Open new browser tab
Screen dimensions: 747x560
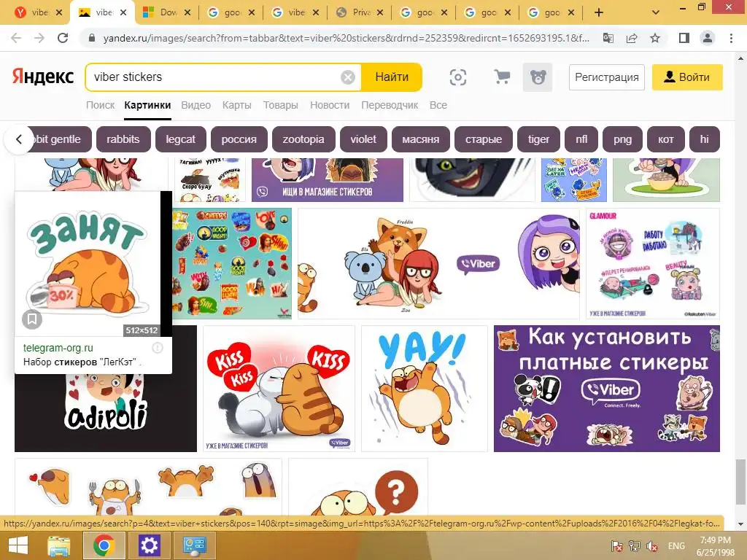[x=599, y=13]
